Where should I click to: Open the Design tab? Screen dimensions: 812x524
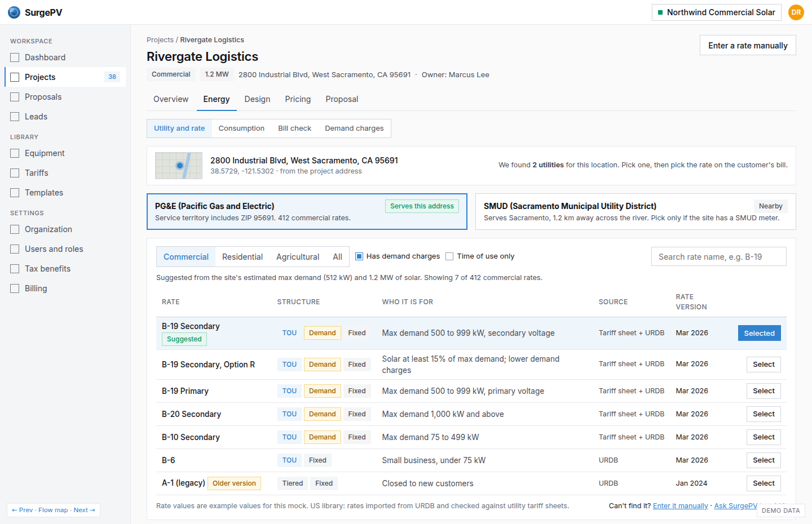tap(257, 99)
